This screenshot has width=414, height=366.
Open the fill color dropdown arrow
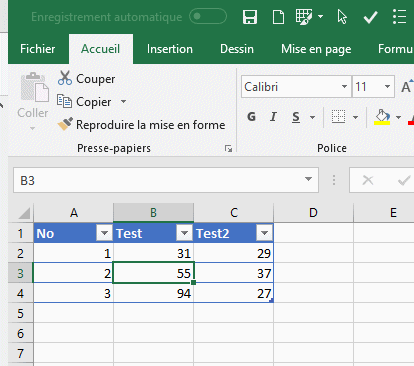pos(398,117)
